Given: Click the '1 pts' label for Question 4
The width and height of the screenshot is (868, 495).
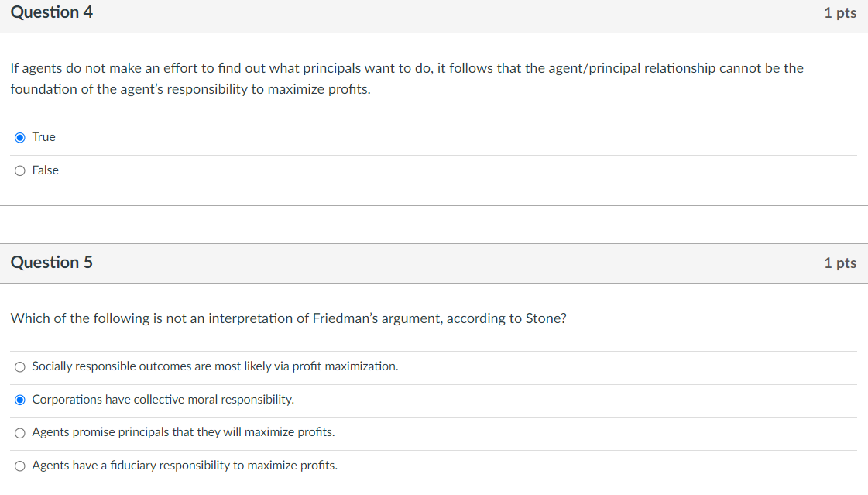Looking at the screenshot, I should pyautogui.click(x=840, y=12).
